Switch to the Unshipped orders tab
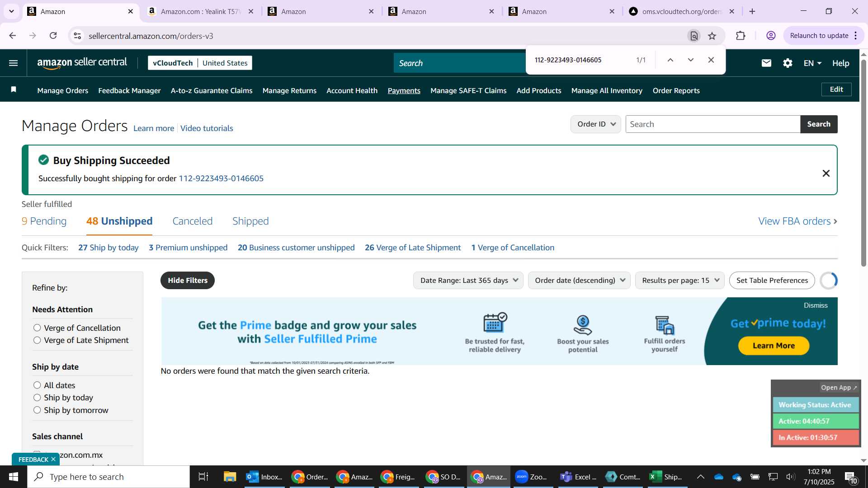The width and height of the screenshot is (868, 488). point(119,221)
